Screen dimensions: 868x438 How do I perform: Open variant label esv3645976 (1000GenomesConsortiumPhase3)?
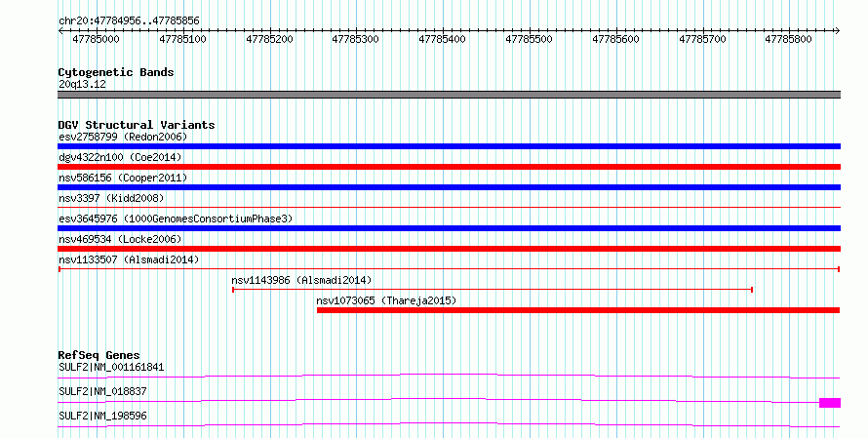coord(176,219)
